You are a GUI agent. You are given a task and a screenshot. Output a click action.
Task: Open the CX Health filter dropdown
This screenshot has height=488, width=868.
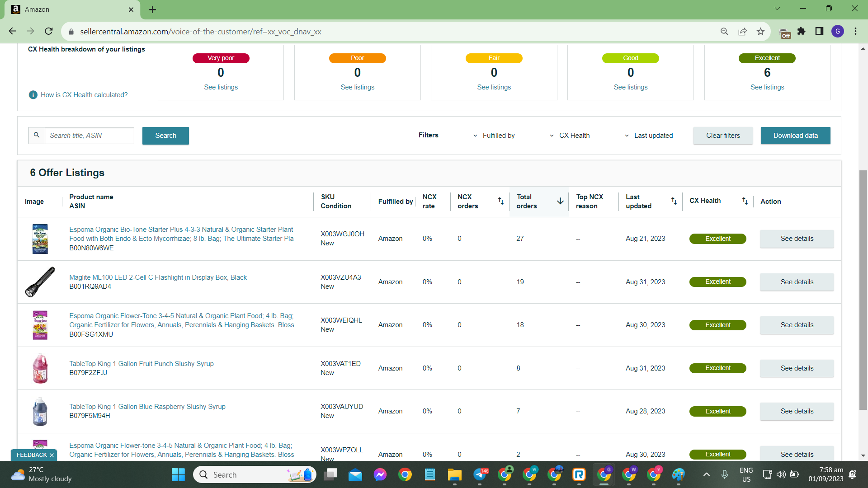570,136
